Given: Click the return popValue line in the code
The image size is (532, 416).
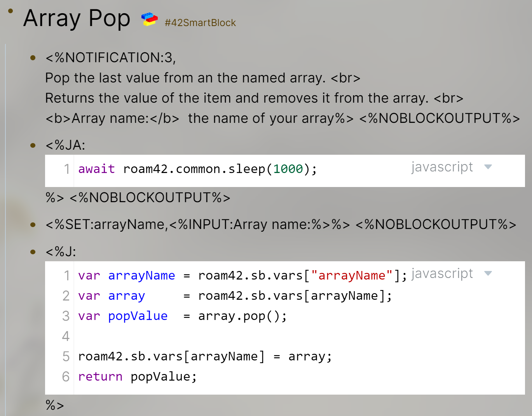Looking at the screenshot, I should 138,376.
